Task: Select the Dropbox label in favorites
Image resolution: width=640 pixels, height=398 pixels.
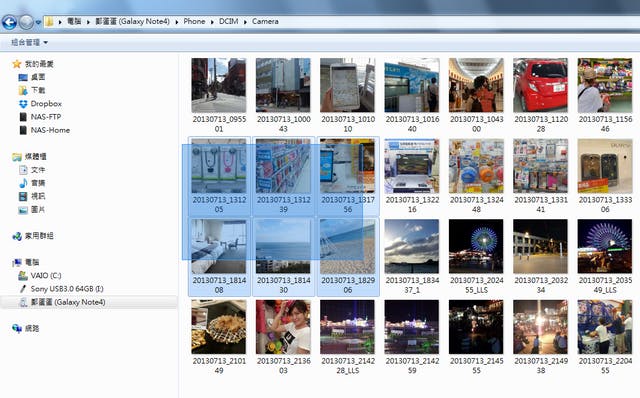Action: click(46, 104)
